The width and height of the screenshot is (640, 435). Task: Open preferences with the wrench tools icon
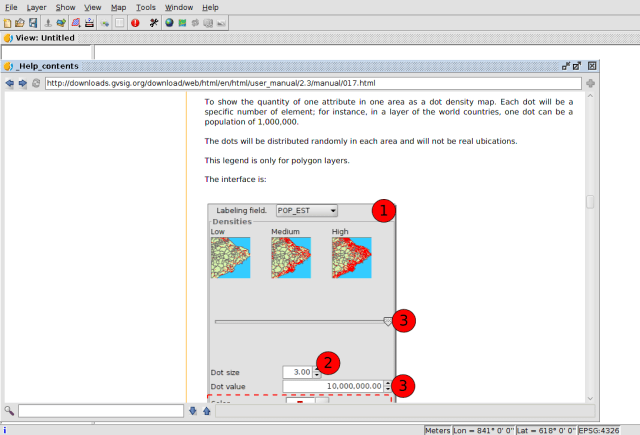153,22
